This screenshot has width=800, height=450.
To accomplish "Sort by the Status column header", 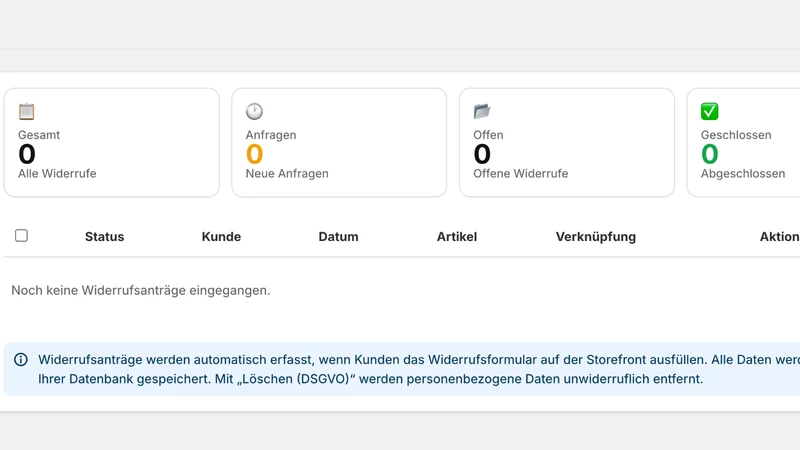I will pyautogui.click(x=105, y=237).
